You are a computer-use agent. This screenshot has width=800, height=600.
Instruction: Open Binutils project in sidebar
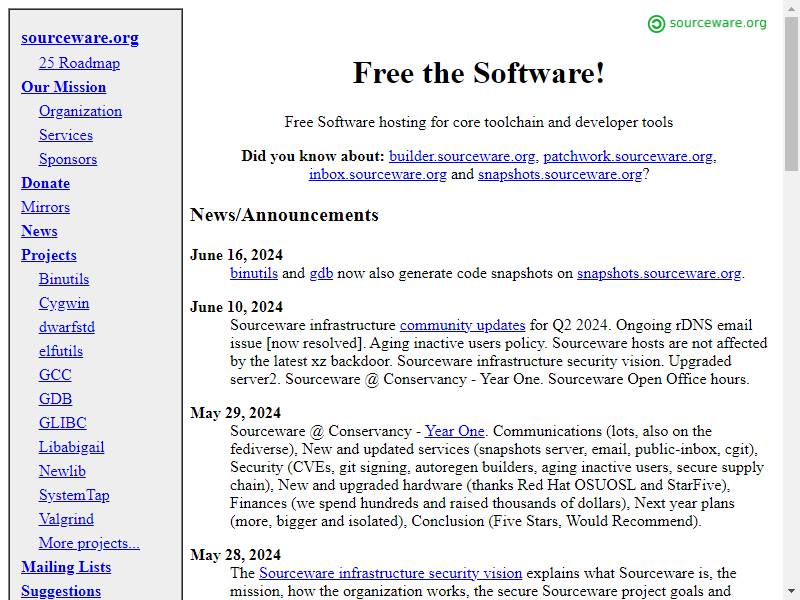click(64, 279)
